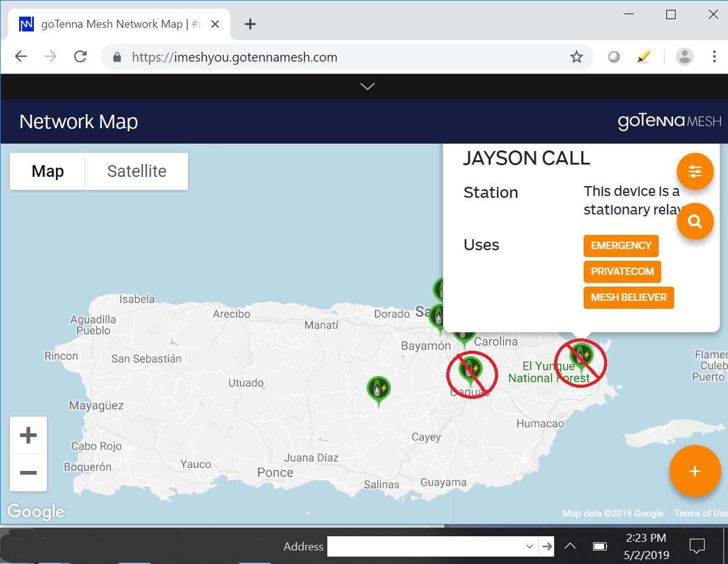
Task: Open the orange search magnifier button
Action: point(695,221)
